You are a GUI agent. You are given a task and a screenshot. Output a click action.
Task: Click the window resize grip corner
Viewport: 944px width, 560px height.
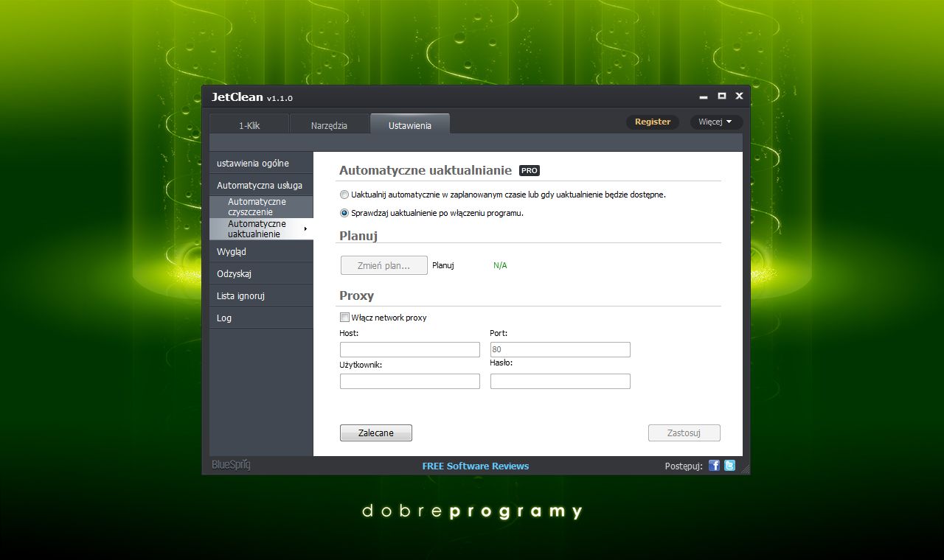(745, 469)
